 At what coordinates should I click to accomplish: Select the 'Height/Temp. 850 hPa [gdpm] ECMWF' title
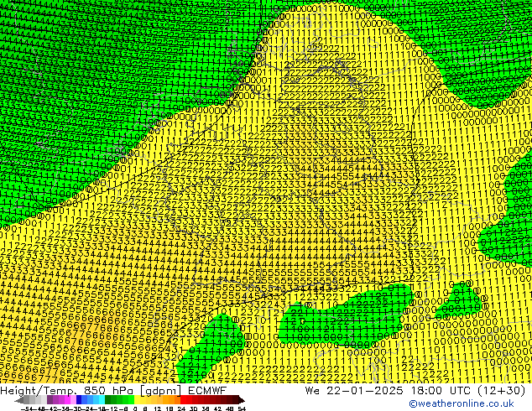113,391
